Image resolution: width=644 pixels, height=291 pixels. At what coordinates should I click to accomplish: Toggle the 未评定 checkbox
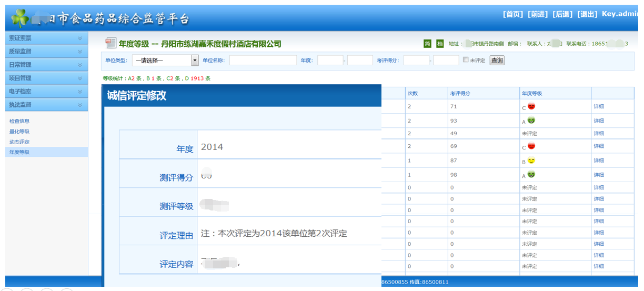(466, 60)
